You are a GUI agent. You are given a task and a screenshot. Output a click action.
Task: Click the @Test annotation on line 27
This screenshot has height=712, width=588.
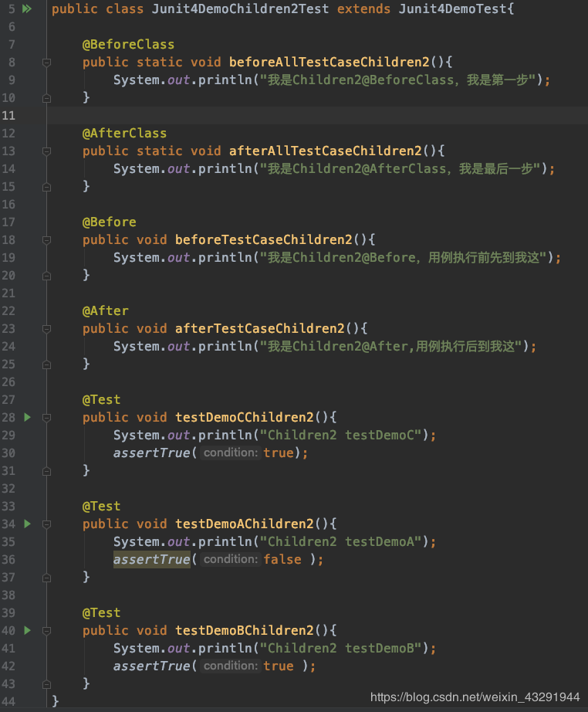coord(102,399)
